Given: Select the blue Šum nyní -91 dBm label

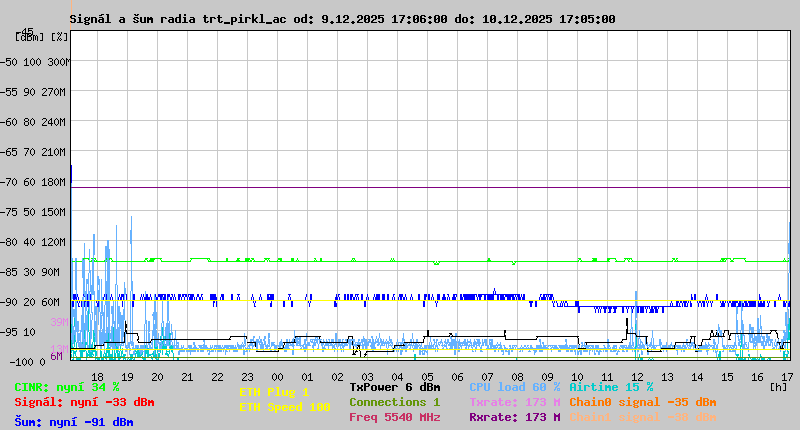Looking at the screenshot, I should click(x=74, y=422).
